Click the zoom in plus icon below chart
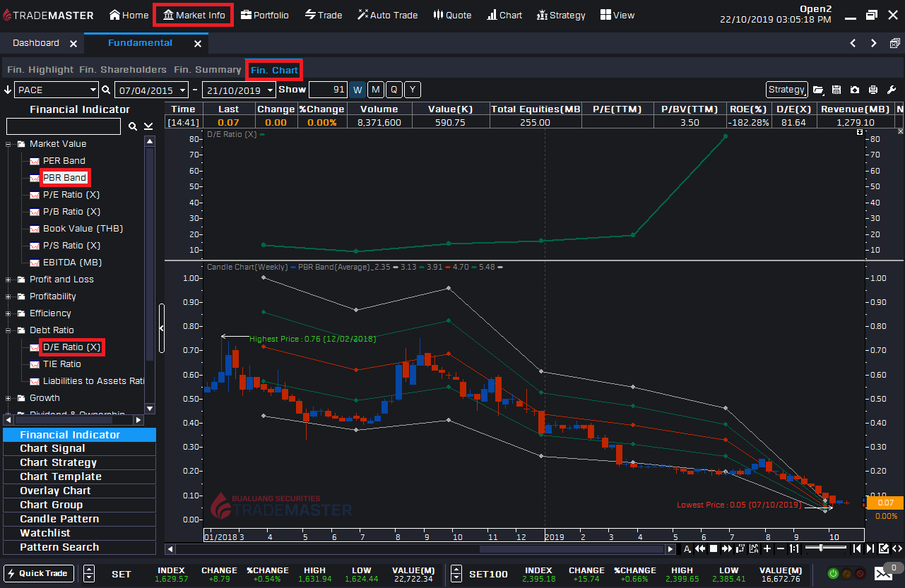The width and height of the screenshot is (905, 588). click(767, 547)
